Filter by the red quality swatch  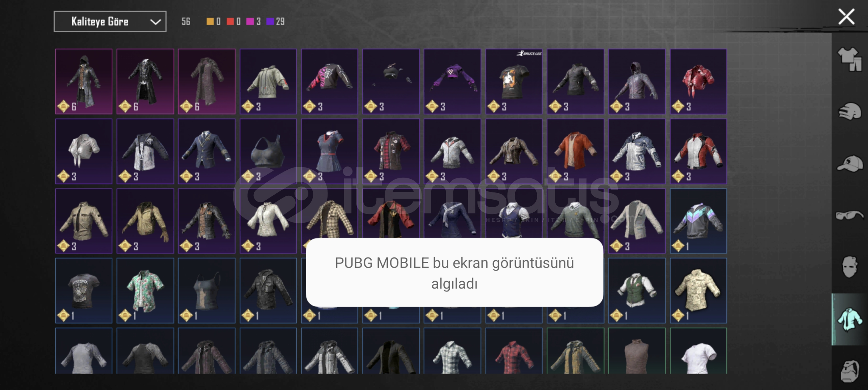(230, 22)
